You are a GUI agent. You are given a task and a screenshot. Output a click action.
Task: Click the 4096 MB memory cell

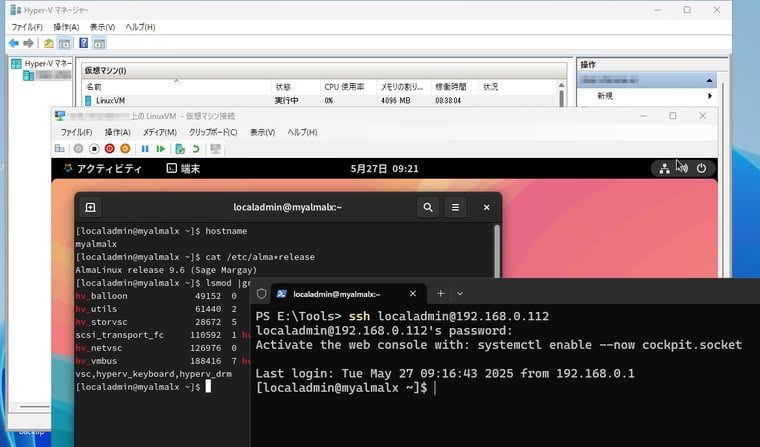[x=396, y=100]
